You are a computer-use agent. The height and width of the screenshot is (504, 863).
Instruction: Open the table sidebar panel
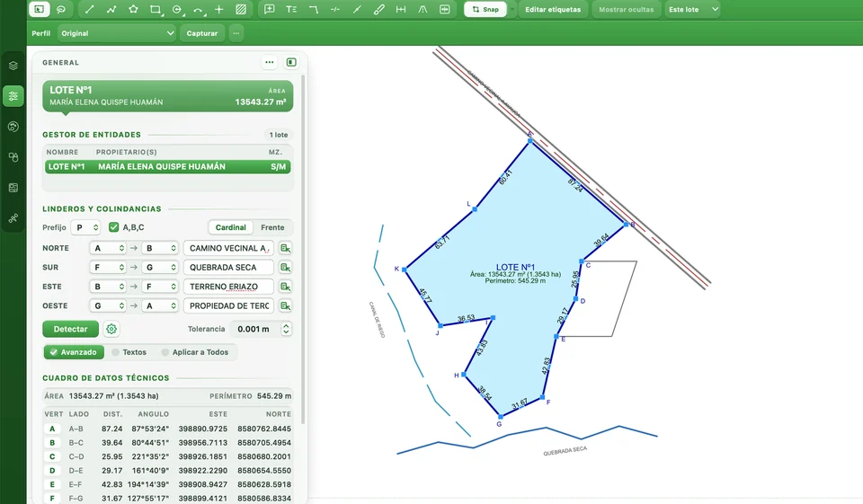[x=13, y=188]
